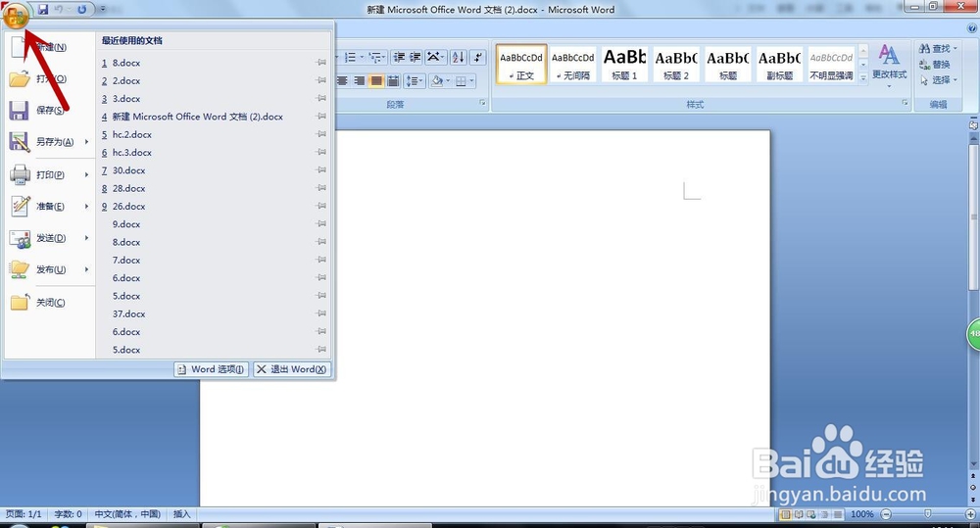Open recent document 7.docx
Image resolution: width=980 pixels, height=528 pixels.
pos(215,261)
